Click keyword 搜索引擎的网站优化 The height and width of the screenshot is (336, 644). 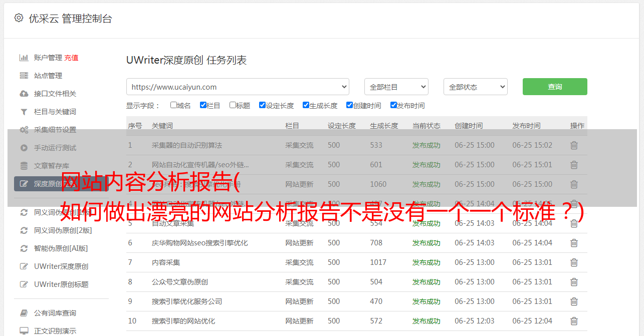coord(183,321)
